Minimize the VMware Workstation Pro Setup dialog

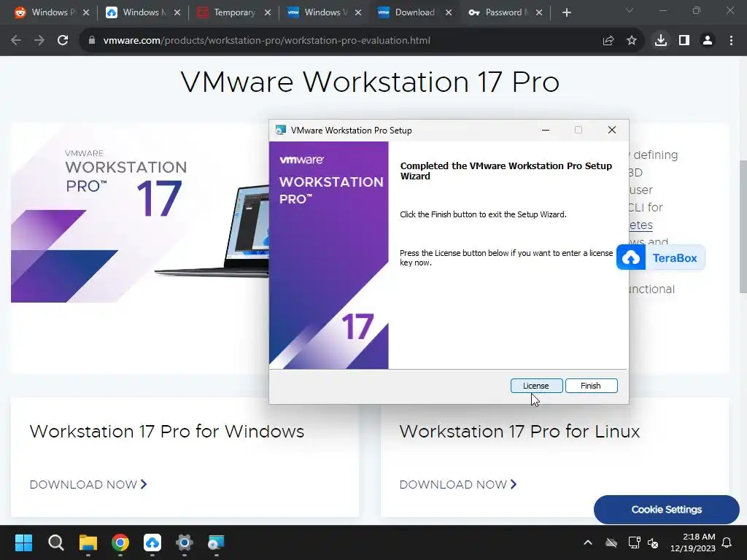pyautogui.click(x=546, y=130)
